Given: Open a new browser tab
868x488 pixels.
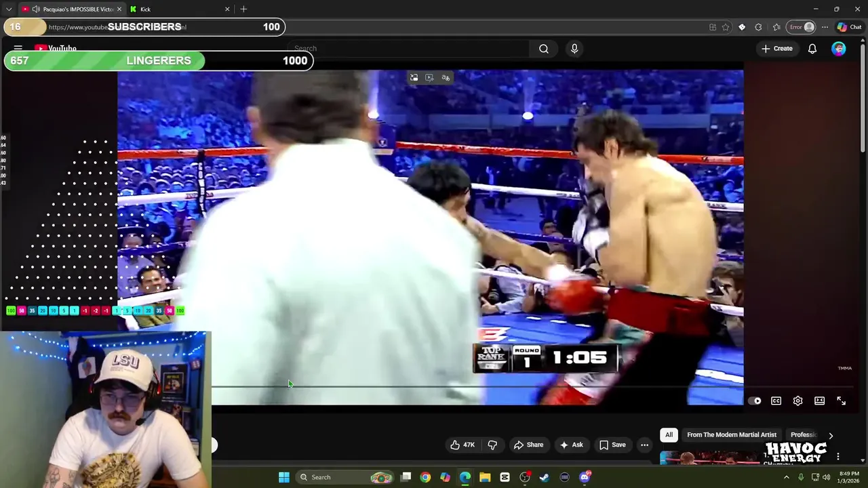Looking at the screenshot, I should pos(243,9).
